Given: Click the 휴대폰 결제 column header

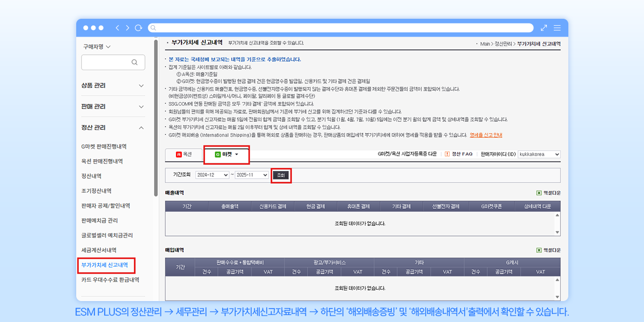Looking at the screenshot, I should pos(358,206).
